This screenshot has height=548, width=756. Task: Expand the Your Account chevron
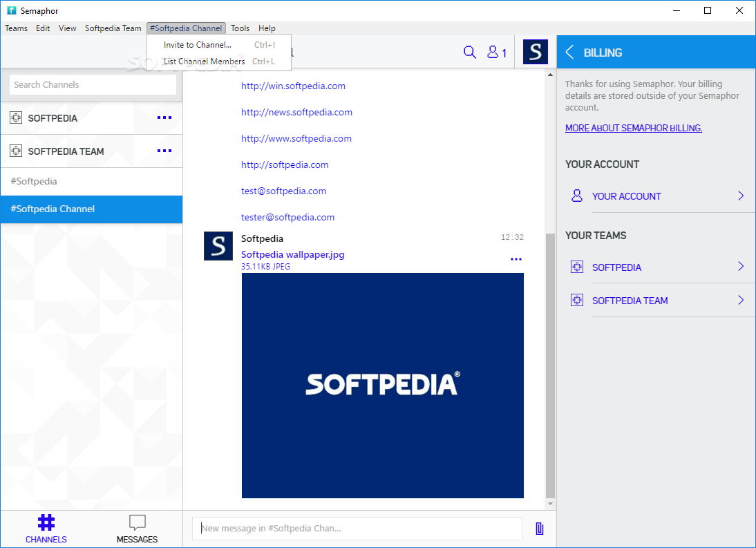[741, 196]
